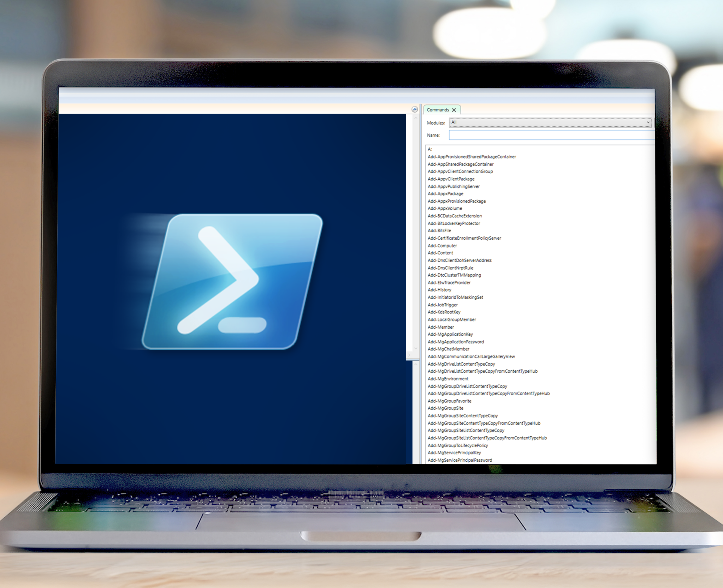Select Add-AppProvisionedSharedPackageContainer command
The height and width of the screenshot is (588, 723).
472,157
